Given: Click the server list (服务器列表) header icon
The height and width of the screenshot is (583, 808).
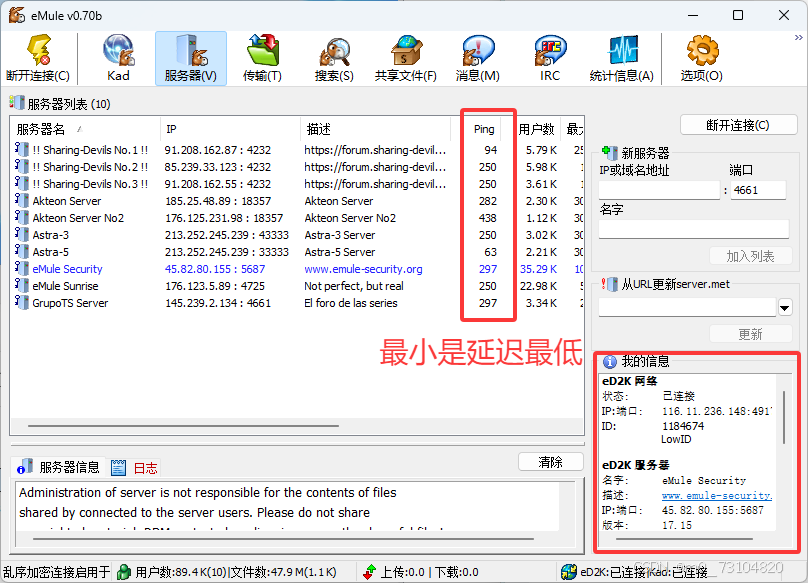Looking at the screenshot, I should coord(16,103).
